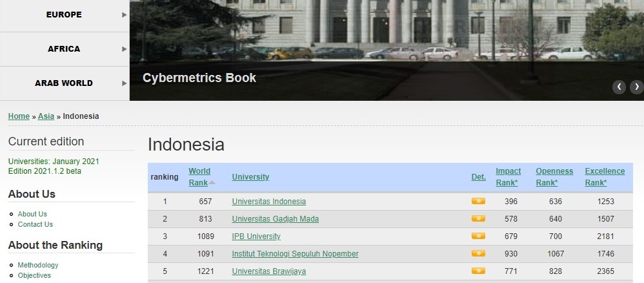The width and height of the screenshot is (644, 283).
Task: Open the Contact Us link
Action: 35,224
